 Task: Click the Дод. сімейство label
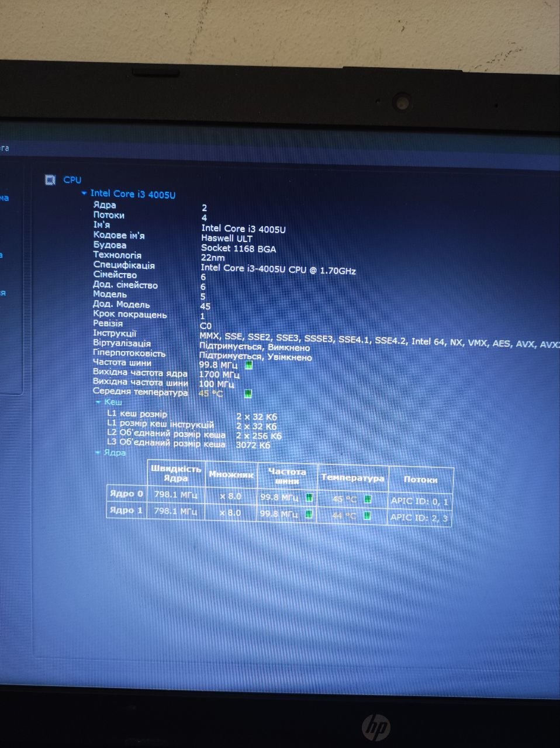click(125, 285)
